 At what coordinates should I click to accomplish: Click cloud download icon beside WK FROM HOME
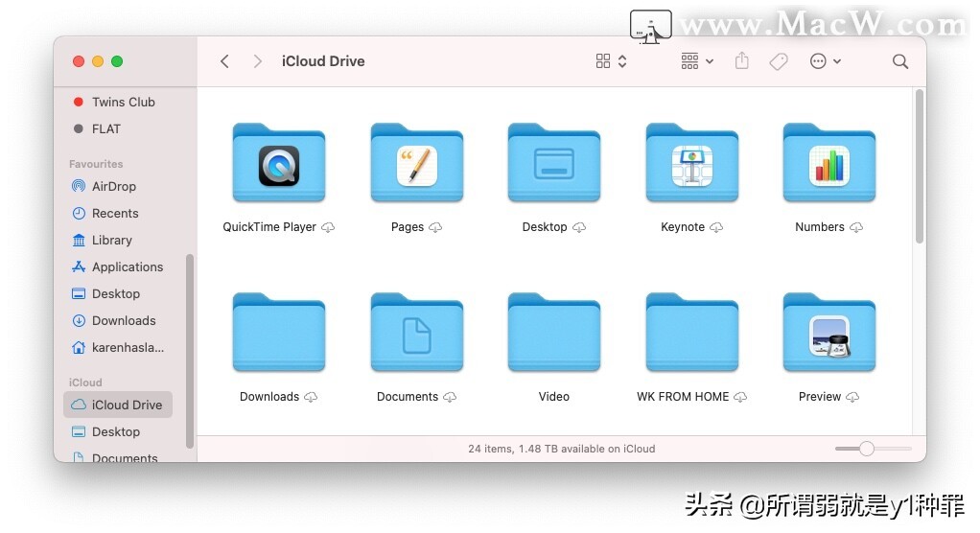coord(740,397)
